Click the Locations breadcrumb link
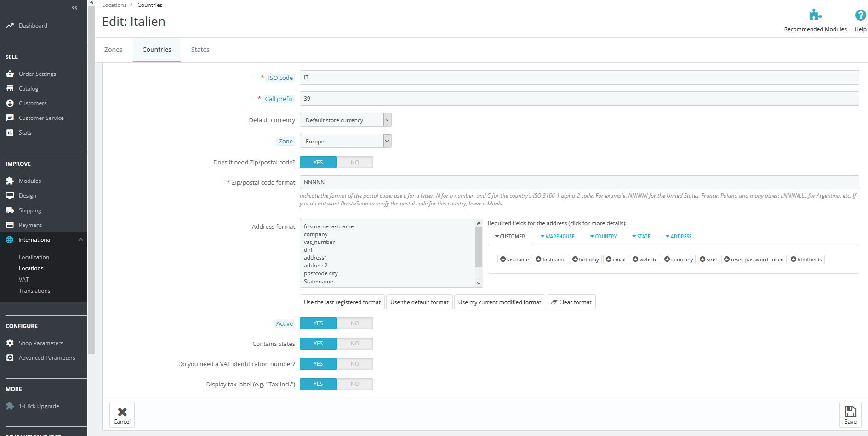 click(114, 5)
